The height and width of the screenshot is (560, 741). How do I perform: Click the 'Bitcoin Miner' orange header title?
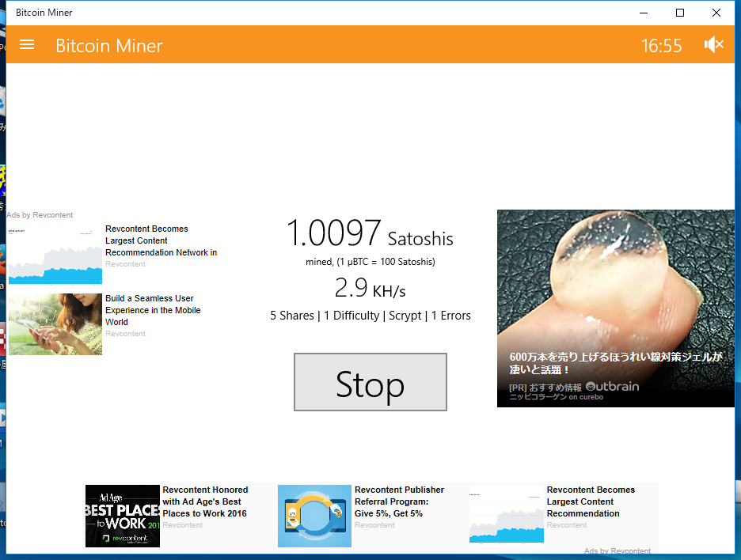click(109, 46)
